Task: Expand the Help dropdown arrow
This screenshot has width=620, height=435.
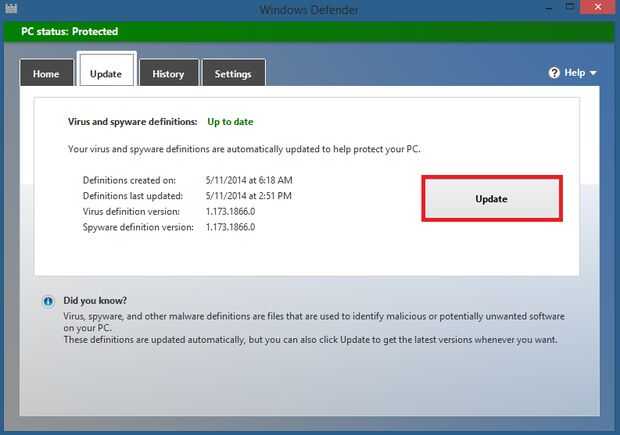Action: point(593,73)
